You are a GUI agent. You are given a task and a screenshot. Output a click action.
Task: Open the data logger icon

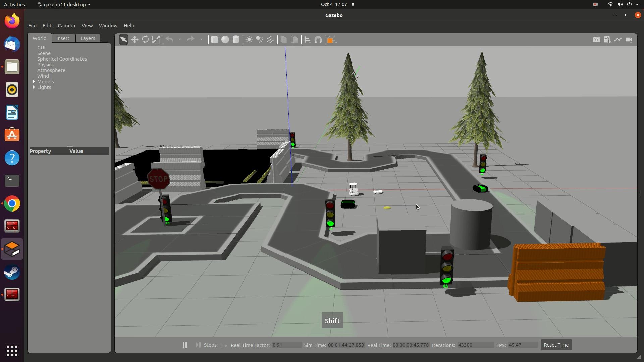(607, 40)
